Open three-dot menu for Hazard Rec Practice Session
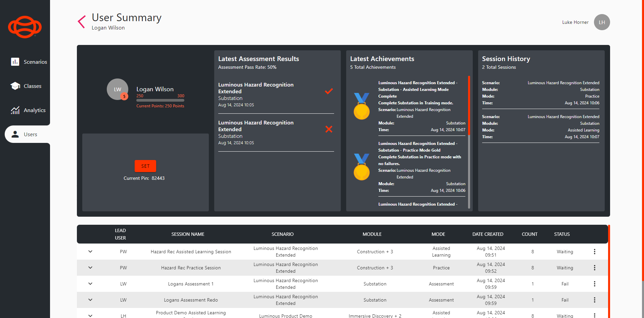Screen dimensions: 644x318 tap(594, 268)
